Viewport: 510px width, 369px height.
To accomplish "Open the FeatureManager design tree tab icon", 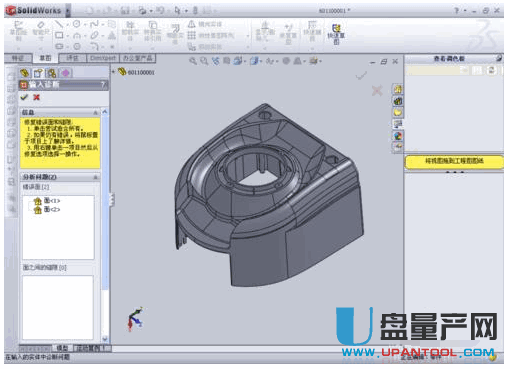I will [x=24, y=73].
